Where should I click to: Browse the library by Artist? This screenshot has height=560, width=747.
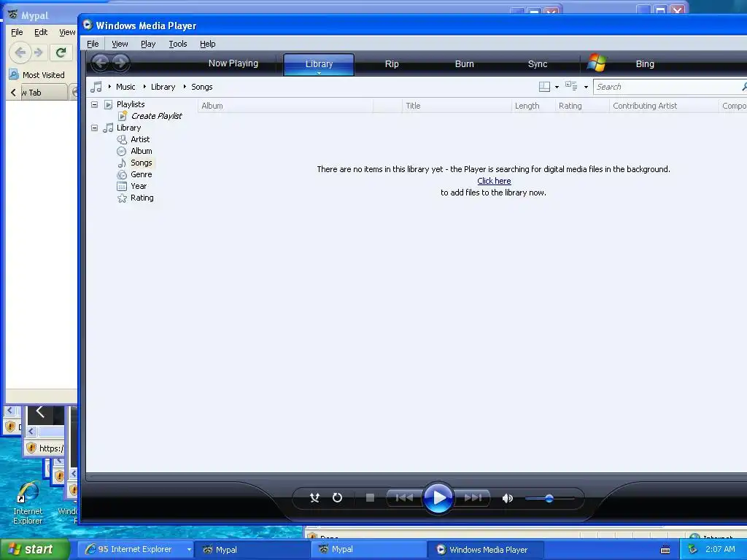tap(140, 139)
